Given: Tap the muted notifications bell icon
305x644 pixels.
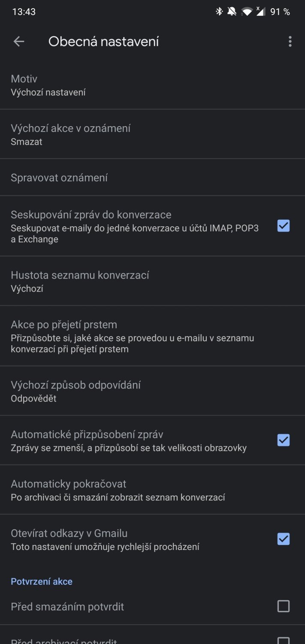Looking at the screenshot, I should pyautogui.click(x=232, y=12).
